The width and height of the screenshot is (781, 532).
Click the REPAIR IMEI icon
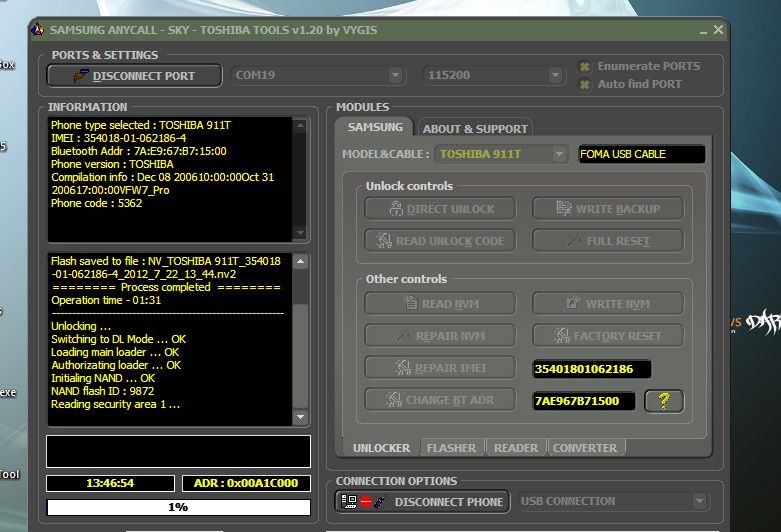[x=402, y=368]
